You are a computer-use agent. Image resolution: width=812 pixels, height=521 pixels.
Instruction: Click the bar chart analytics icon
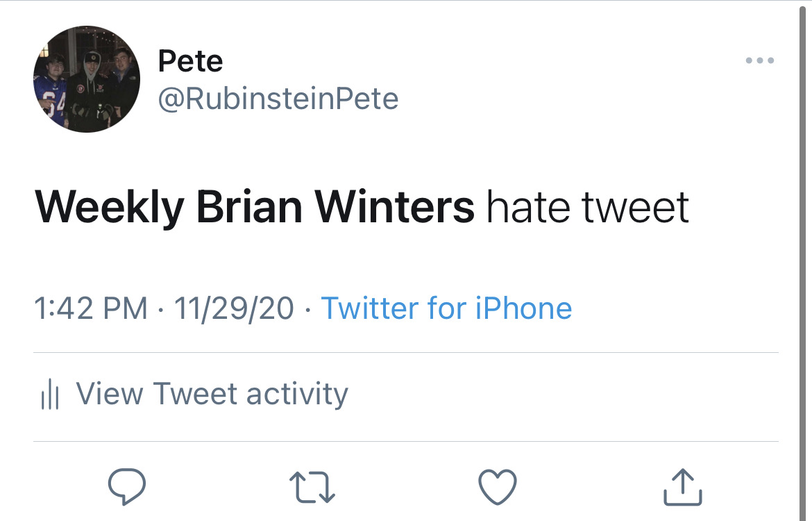tap(50, 395)
